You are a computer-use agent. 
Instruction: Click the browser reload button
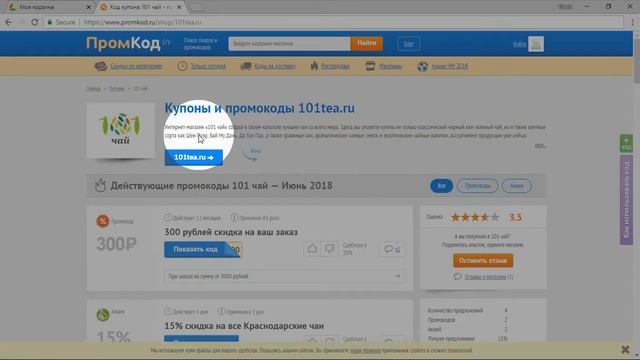coord(35,22)
